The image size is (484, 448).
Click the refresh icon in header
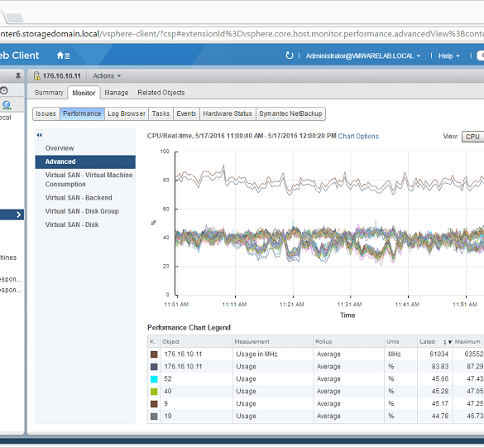[x=290, y=55]
